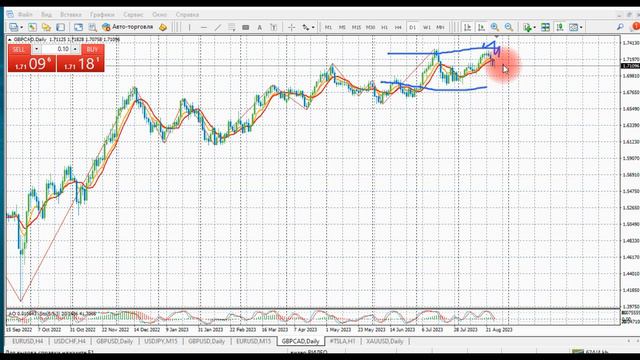
Task: Select horizontal line drawing tool
Action: [x=204, y=27]
